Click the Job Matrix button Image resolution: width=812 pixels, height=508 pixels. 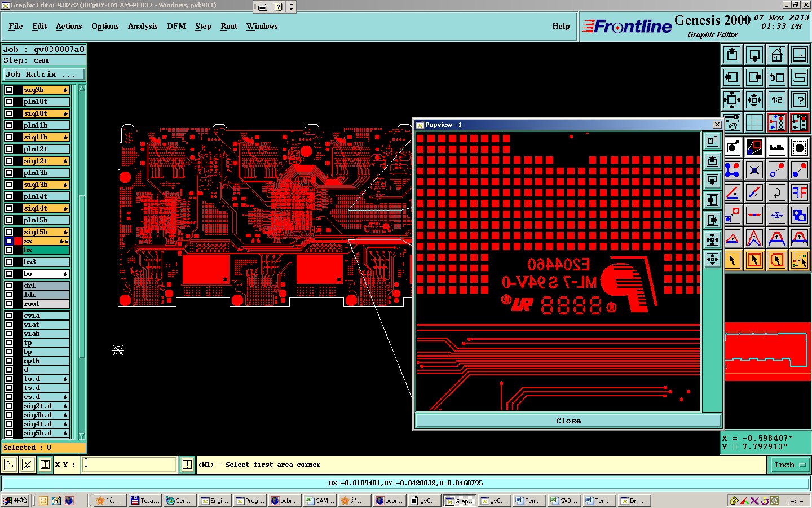click(x=44, y=74)
